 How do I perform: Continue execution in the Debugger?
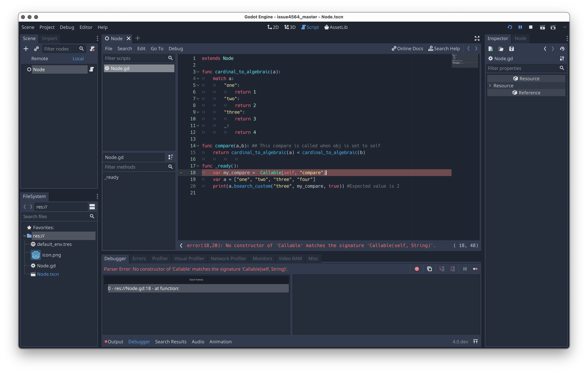(x=475, y=269)
